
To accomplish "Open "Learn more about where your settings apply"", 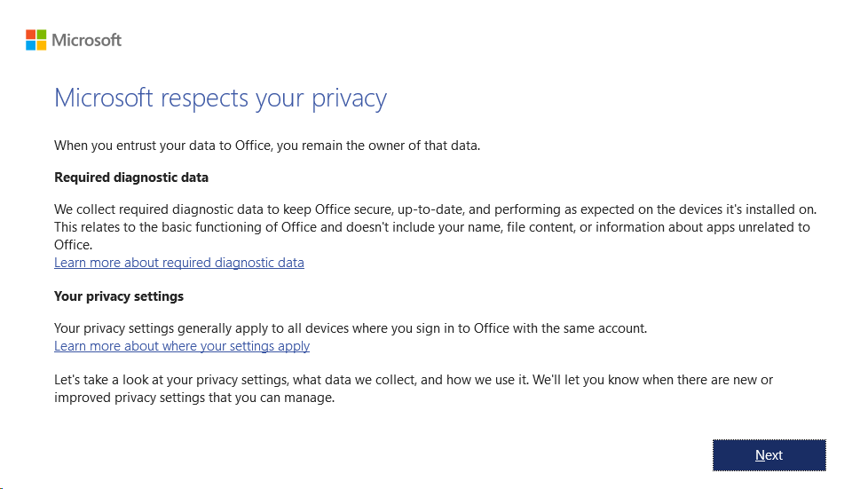I will click(182, 346).
